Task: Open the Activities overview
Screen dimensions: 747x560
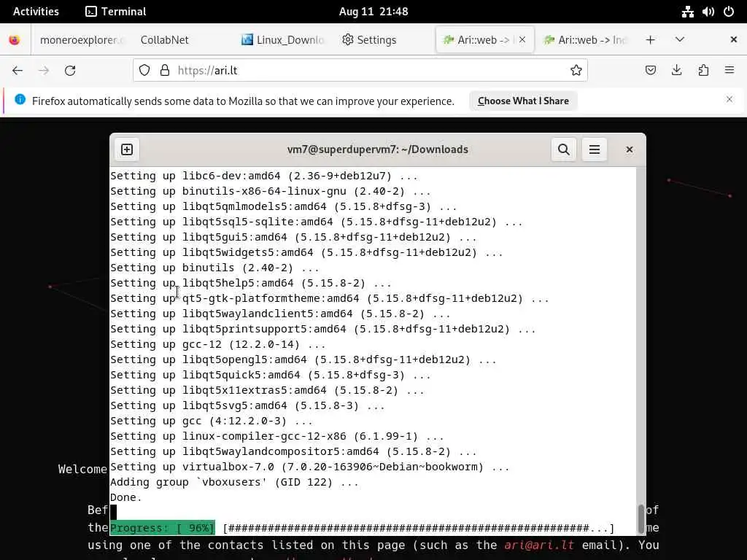Action: 36,12
